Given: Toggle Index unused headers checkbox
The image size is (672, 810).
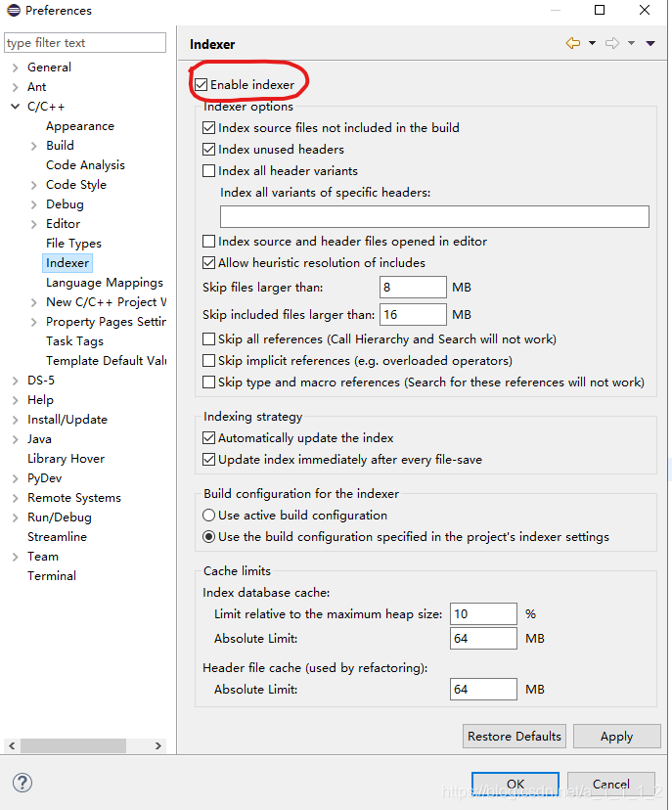Looking at the screenshot, I should [208, 150].
